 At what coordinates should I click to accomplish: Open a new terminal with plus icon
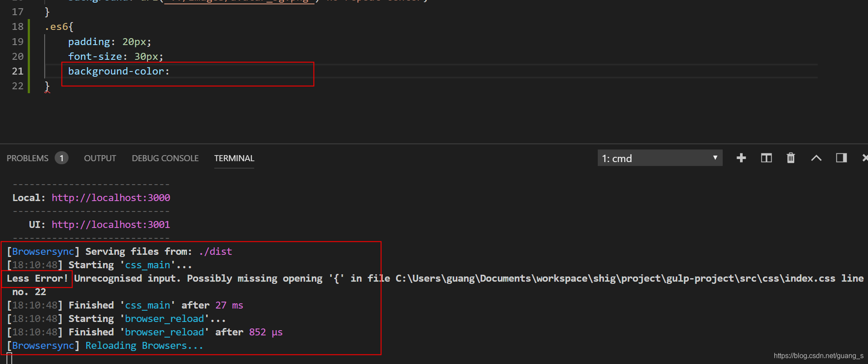point(741,158)
